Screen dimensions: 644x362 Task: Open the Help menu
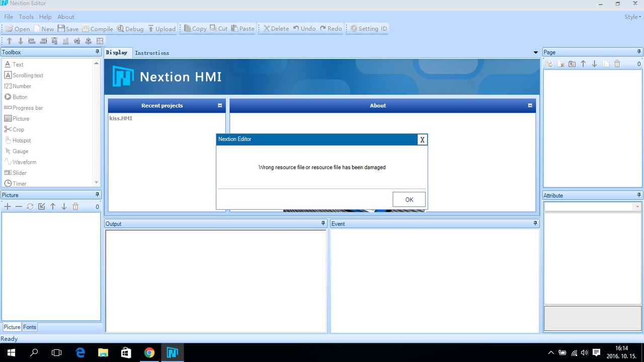pyautogui.click(x=45, y=17)
